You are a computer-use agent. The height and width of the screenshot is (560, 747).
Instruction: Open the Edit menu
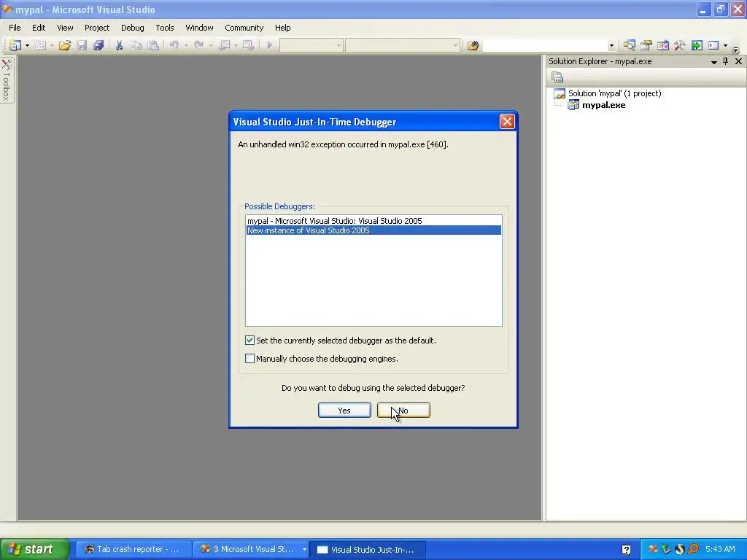(x=39, y=28)
